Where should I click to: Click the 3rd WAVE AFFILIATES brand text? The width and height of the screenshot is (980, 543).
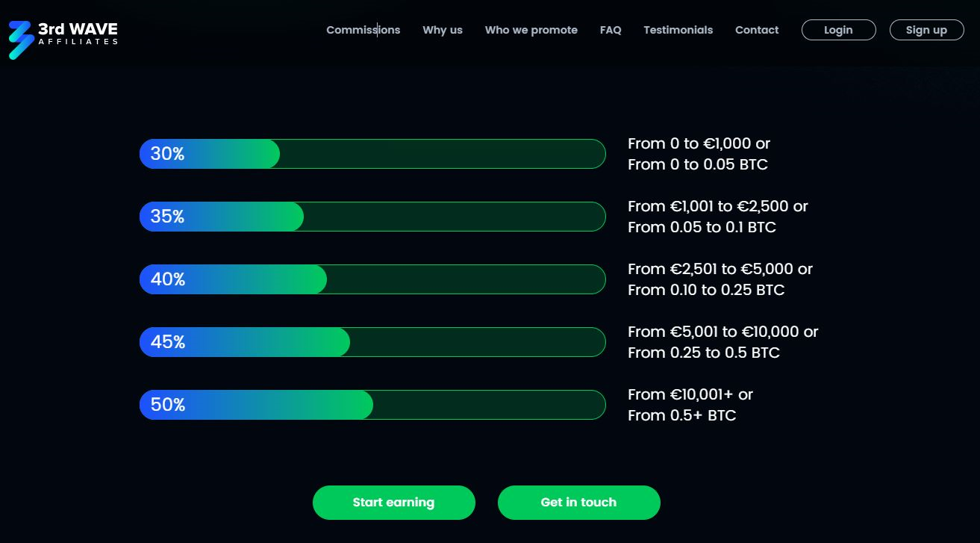pos(78,33)
